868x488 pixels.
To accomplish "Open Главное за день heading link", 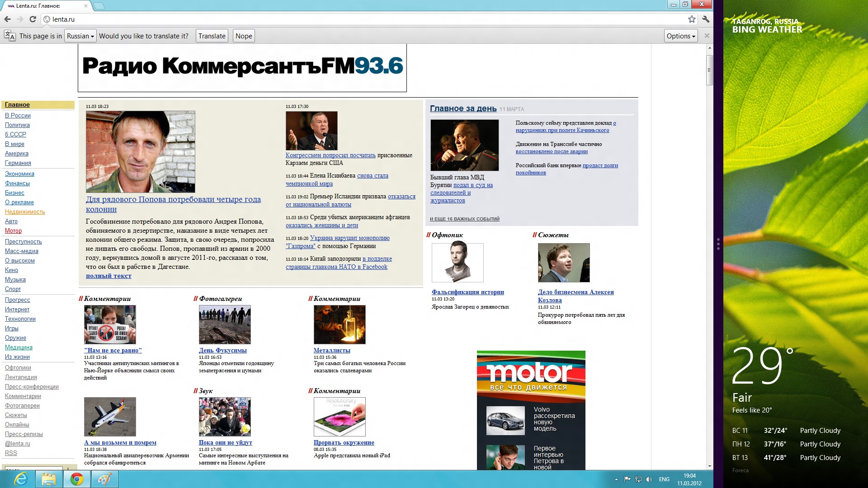I will (x=463, y=108).
